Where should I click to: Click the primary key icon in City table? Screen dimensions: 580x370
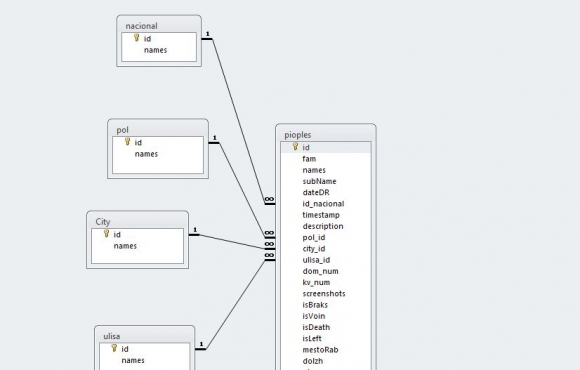(x=107, y=233)
